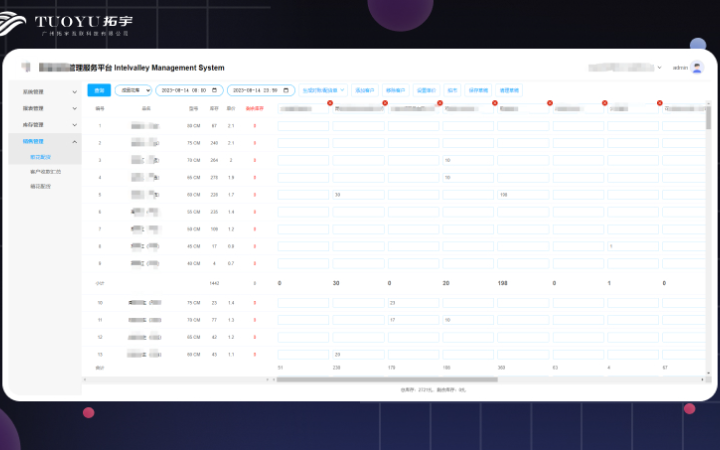Click the row 3 cell containing 10
Screen dimensions: 720x450
(468, 160)
